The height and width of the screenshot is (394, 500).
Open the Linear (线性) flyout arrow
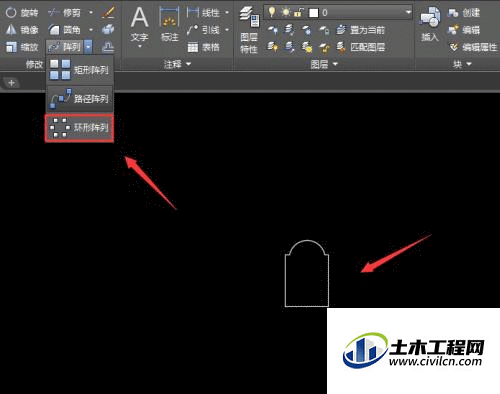click(x=227, y=13)
